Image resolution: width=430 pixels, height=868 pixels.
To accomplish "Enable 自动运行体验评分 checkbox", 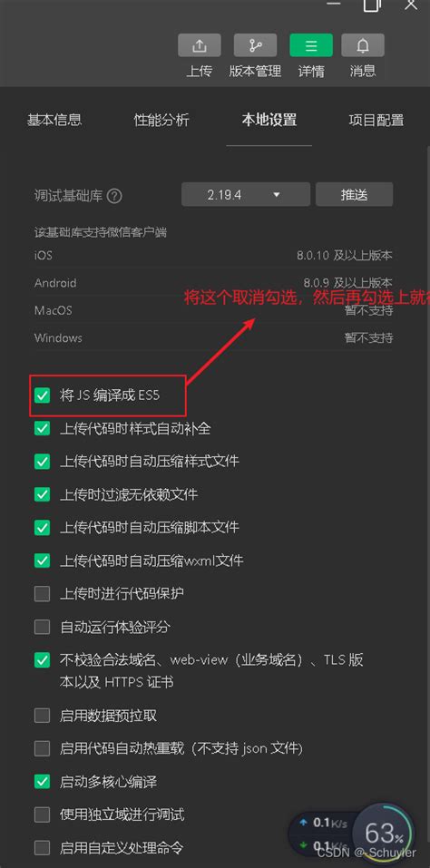I will pos(42,628).
